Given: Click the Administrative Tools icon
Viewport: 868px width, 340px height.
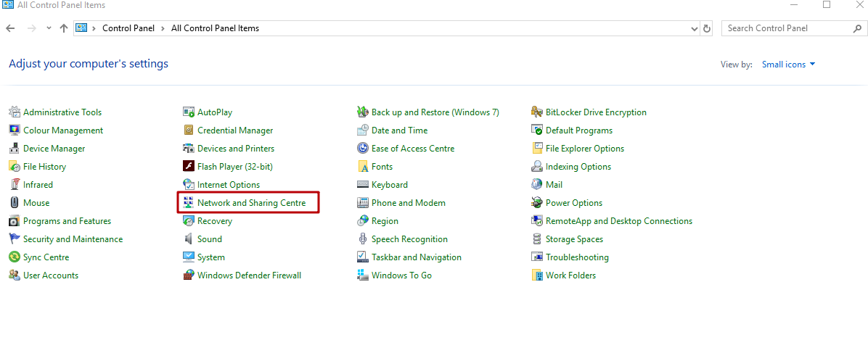Looking at the screenshot, I should [x=15, y=112].
